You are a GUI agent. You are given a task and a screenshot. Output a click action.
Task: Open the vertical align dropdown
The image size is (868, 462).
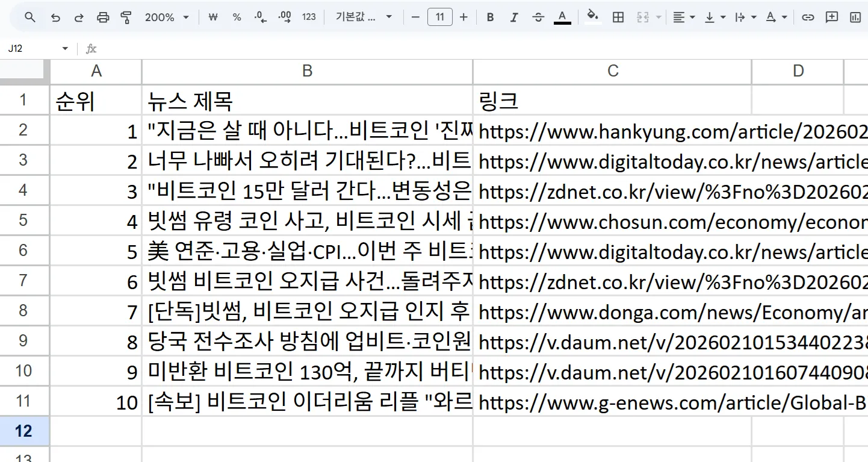(x=715, y=17)
